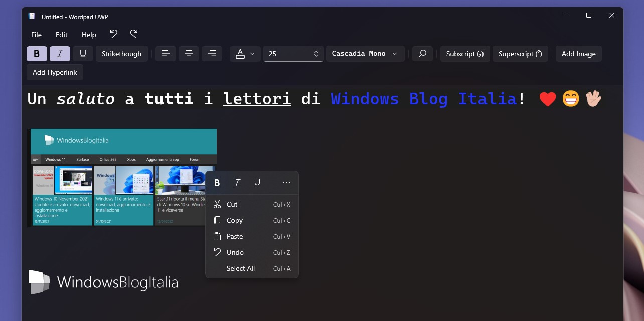Open the Find search tool
Screen dimensions: 644x321
pos(422,54)
